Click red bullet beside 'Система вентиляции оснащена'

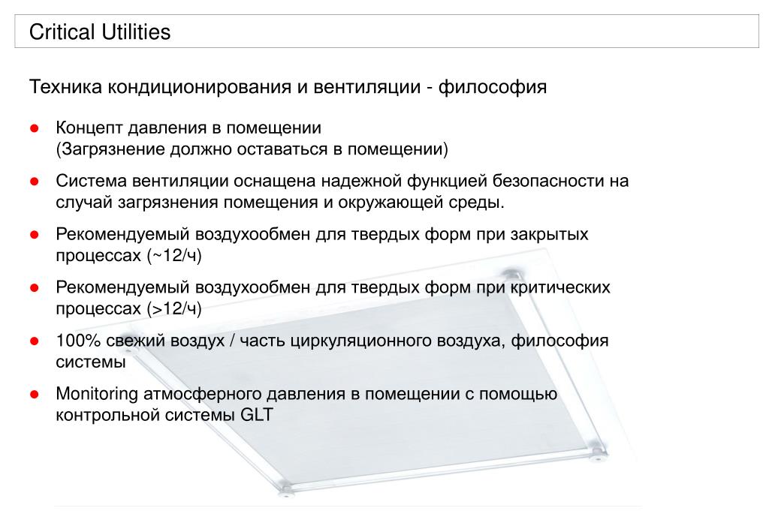35,182
